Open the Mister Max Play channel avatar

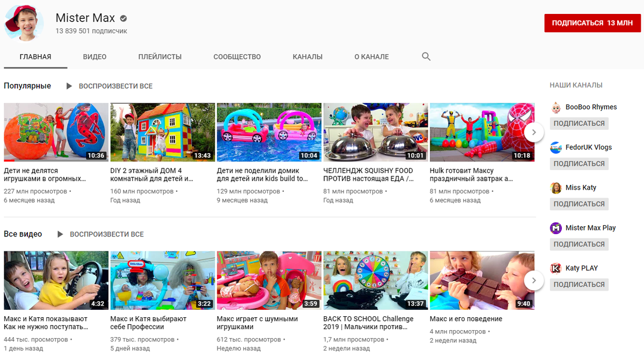(x=557, y=228)
